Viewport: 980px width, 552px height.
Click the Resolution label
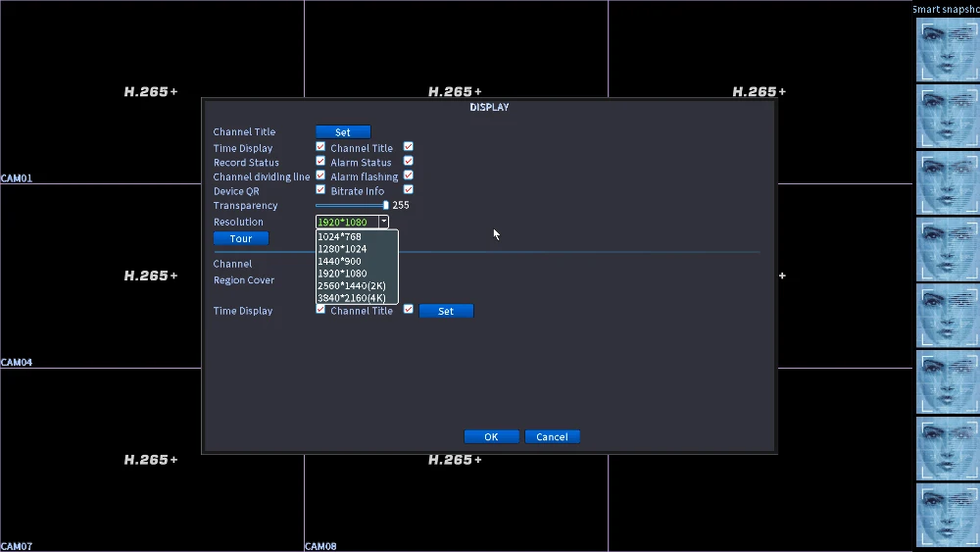[x=238, y=222]
